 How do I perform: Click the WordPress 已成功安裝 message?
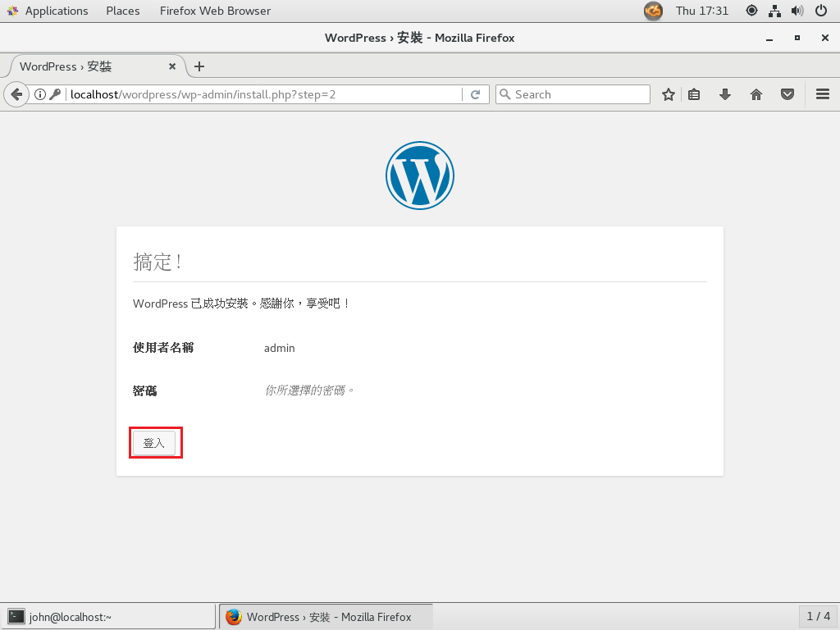(x=242, y=304)
